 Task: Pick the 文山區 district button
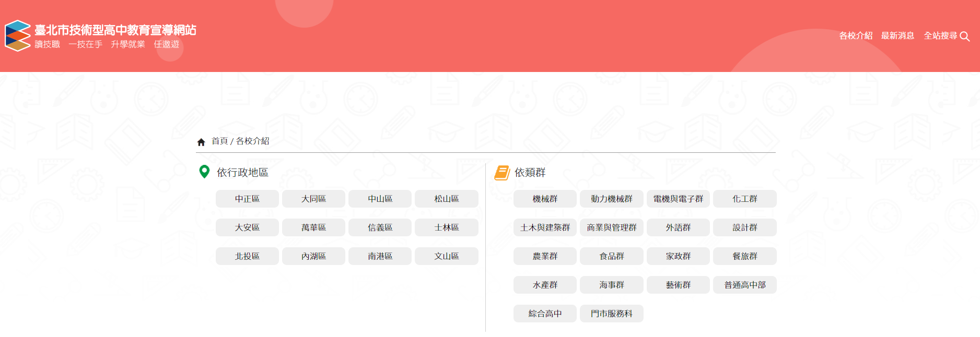[446, 256]
